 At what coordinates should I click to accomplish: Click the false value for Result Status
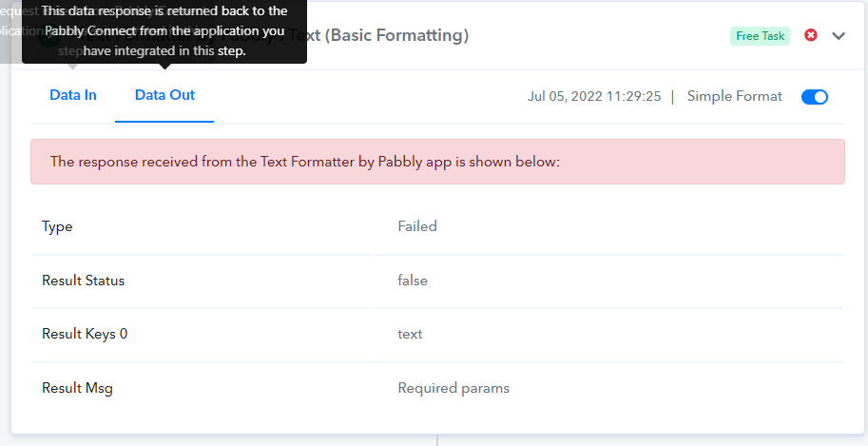click(413, 281)
